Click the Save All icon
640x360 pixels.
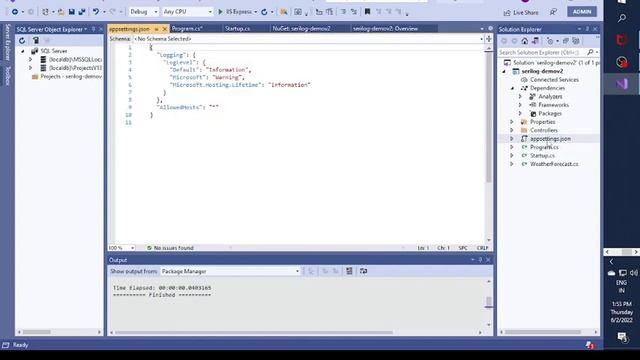(82, 12)
